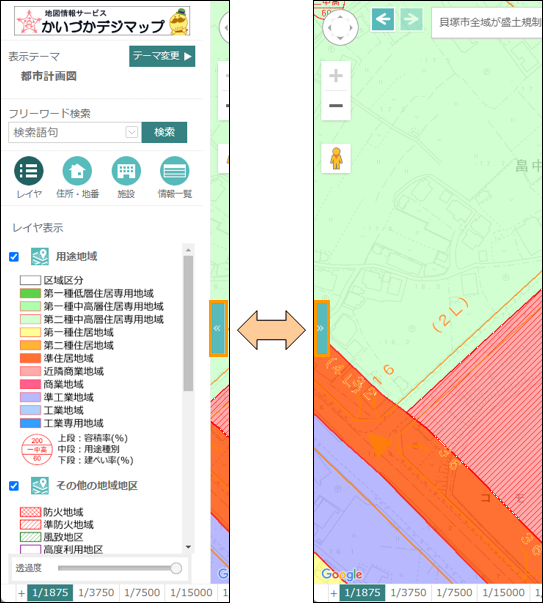The width and height of the screenshot is (543, 603).
Task: Open the レイヤ layer list icon
Action: coord(29,171)
